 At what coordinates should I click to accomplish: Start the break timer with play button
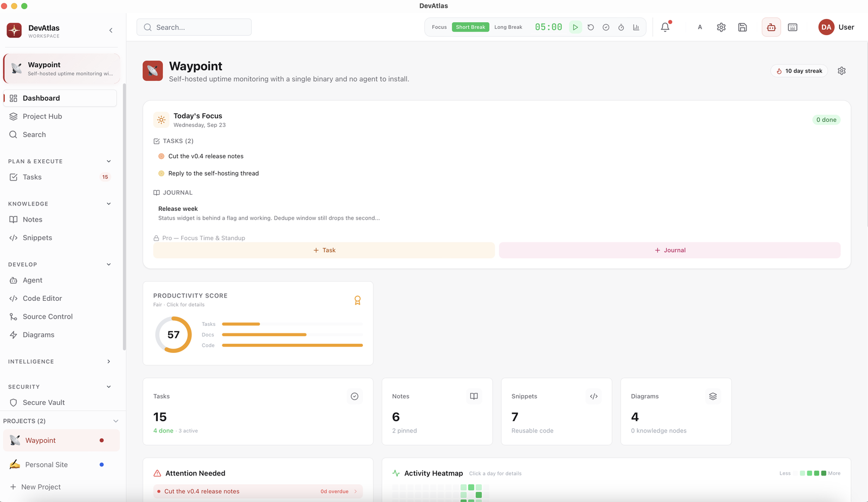coord(576,27)
